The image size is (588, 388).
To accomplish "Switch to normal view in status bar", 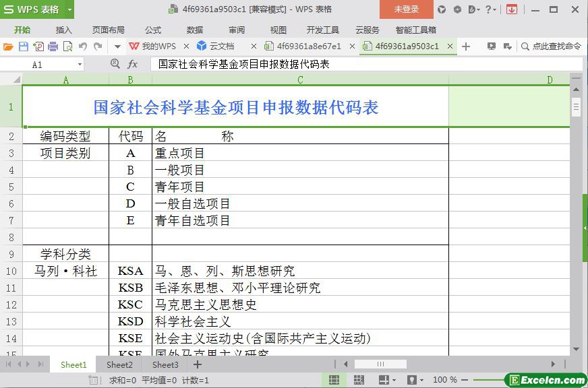I will (334, 380).
